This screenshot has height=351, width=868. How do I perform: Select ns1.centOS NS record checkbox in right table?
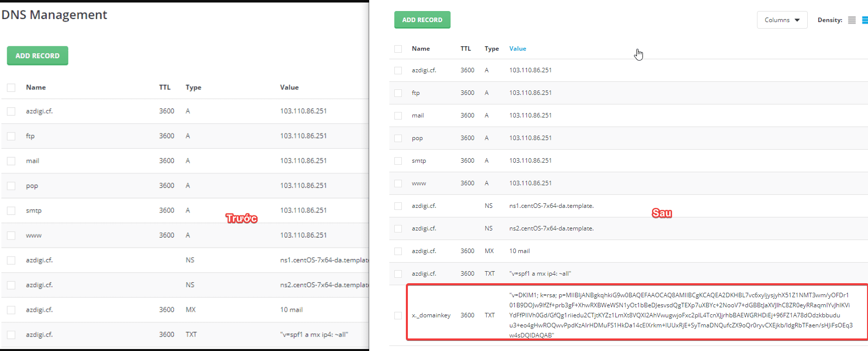click(398, 206)
